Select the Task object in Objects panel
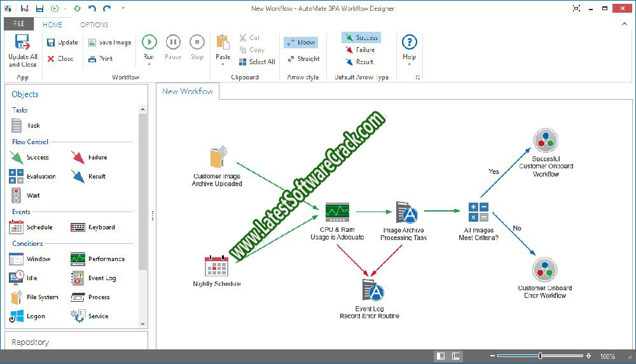This screenshot has width=636, height=364. (26, 126)
